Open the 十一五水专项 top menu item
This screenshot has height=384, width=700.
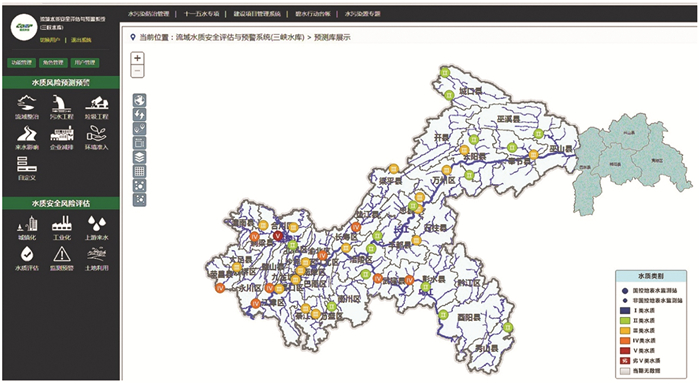pyautogui.click(x=201, y=14)
